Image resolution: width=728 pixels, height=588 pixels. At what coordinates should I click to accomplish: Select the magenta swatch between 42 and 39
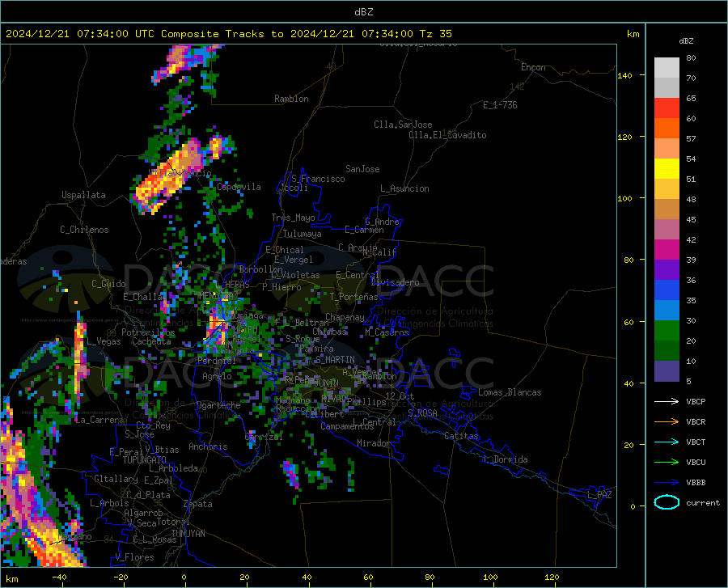pyautogui.click(x=667, y=250)
